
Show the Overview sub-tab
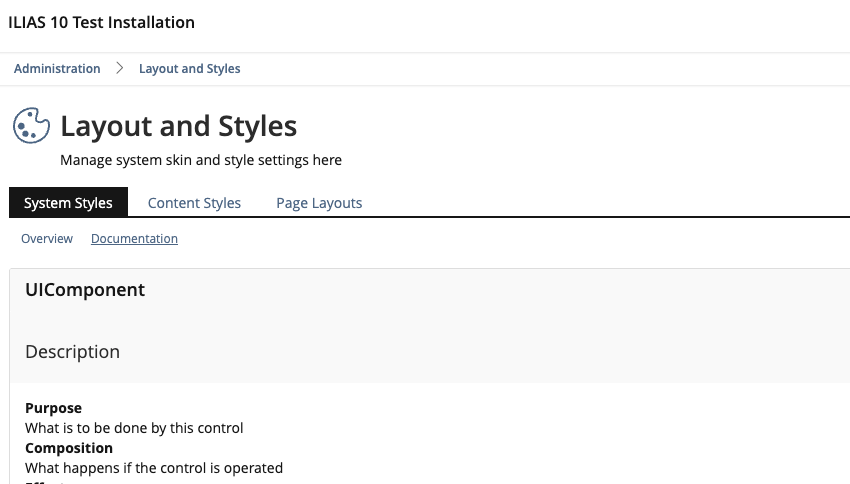click(47, 239)
